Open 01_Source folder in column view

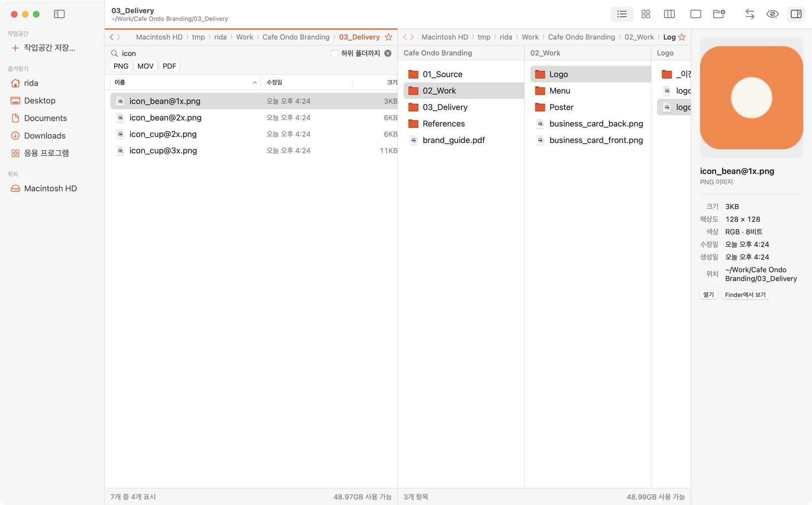click(x=464, y=74)
